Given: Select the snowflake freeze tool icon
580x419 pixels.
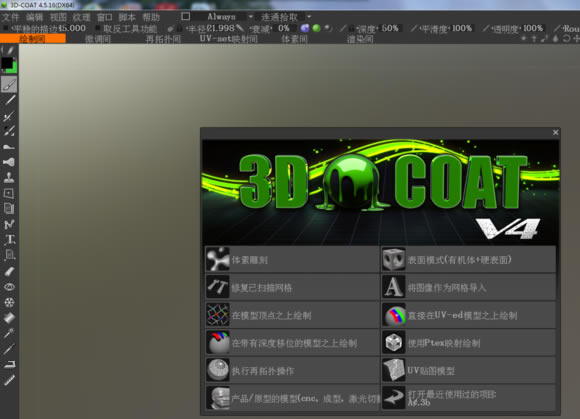Looking at the screenshot, I should click(9, 302).
